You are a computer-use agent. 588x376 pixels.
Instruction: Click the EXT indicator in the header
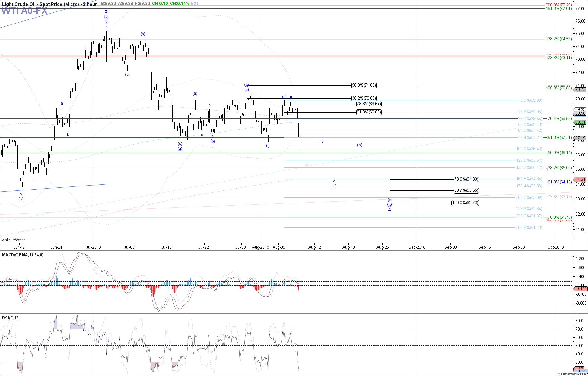195,3
